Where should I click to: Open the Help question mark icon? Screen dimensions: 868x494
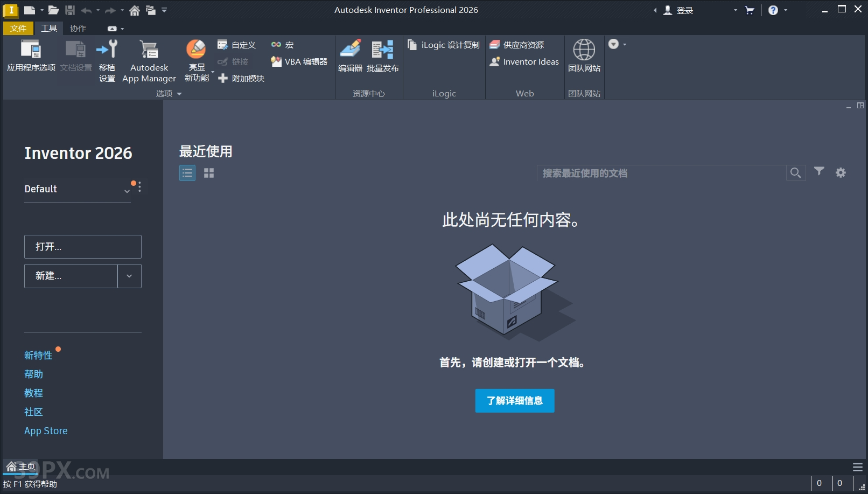[x=773, y=10]
